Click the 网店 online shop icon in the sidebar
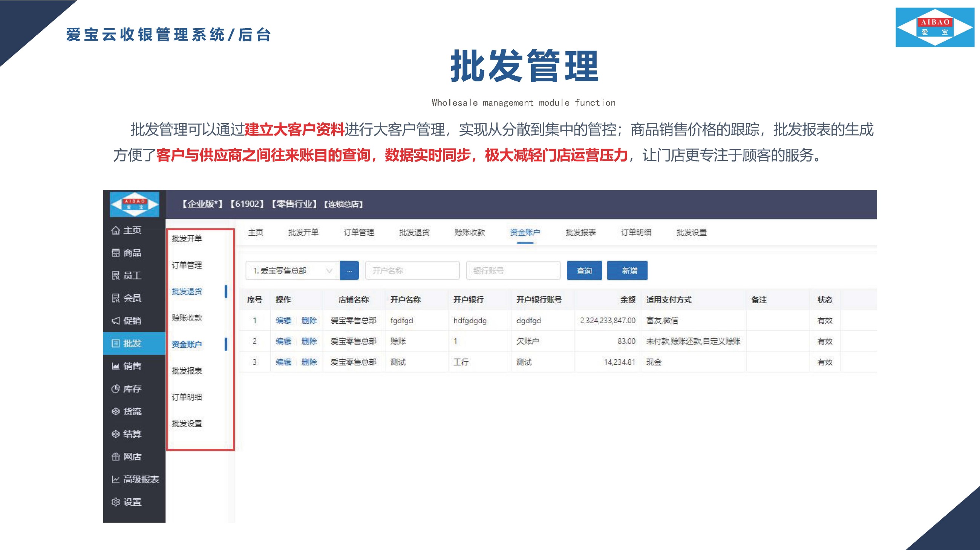This screenshot has width=980, height=550. 115,457
